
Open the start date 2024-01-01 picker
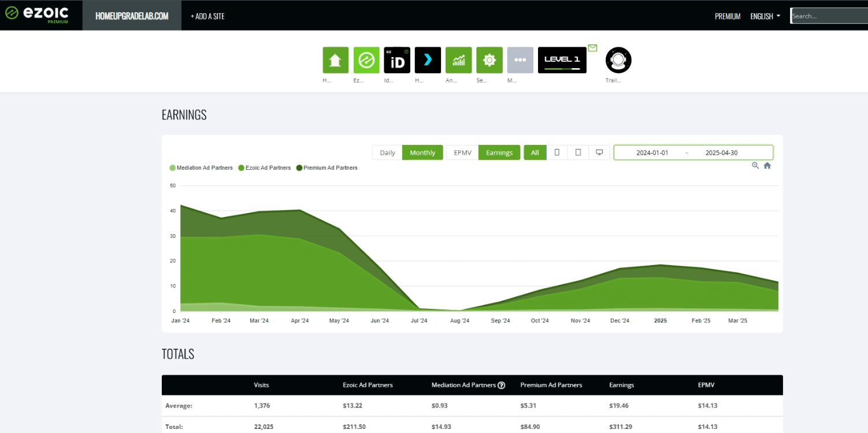652,152
